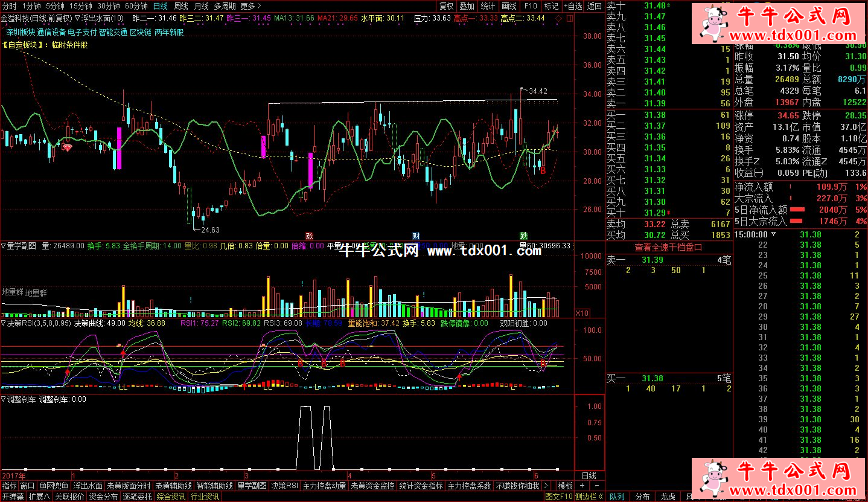Screen dimensions: 868x502
Task: Click the 深圳板块 sector link
Action: (21, 32)
